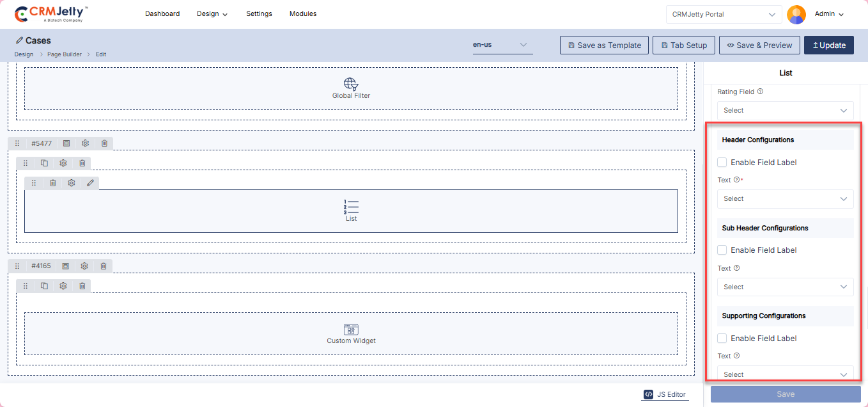Image resolution: width=868 pixels, height=407 pixels.
Task: Click the pencil edit icon on List widget
Action: [x=90, y=183]
